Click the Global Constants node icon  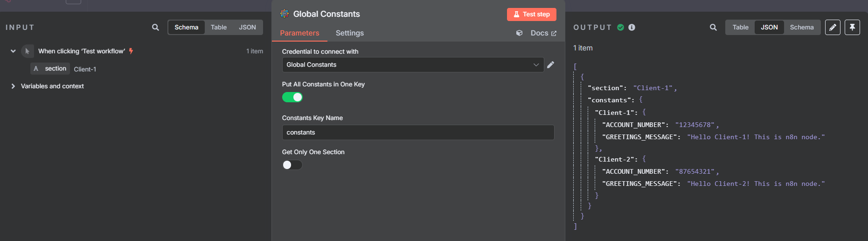(x=285, y=14)
